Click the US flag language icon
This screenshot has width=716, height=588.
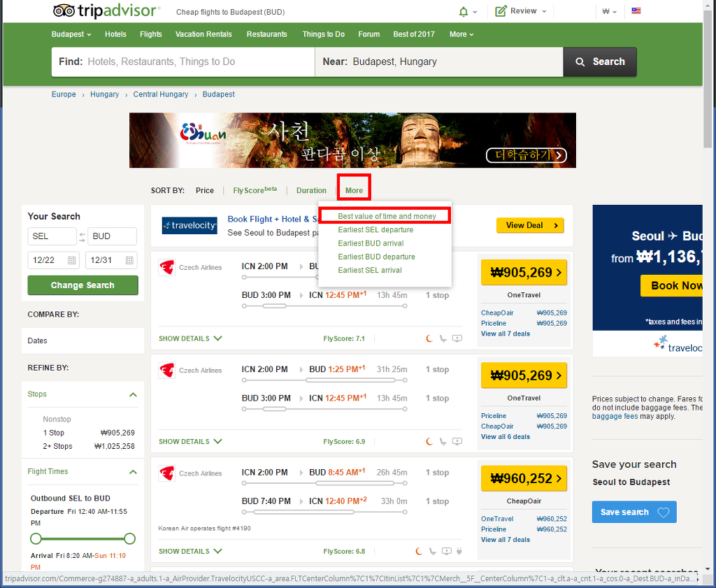636,11
